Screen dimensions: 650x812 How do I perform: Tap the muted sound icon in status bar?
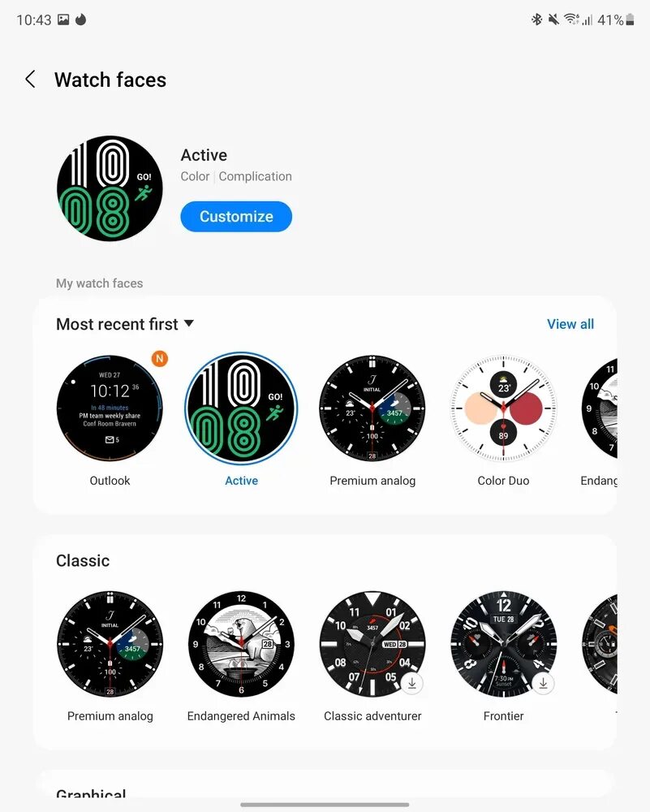click(x=553, y=19)
